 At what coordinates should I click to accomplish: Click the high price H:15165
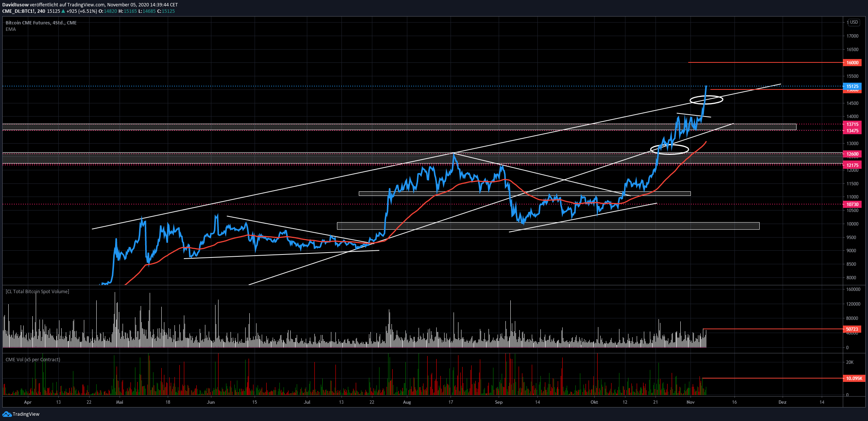[x=127, y=11]
